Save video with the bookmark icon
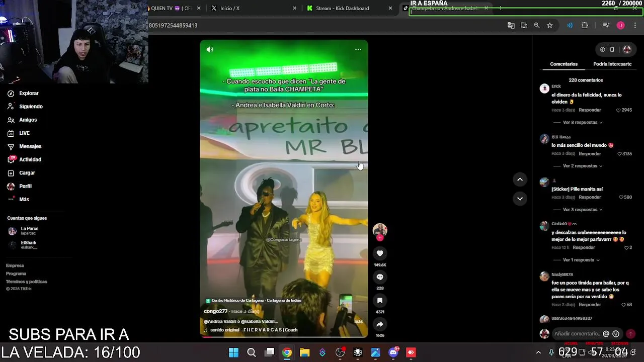 click(x=380, y=301)
